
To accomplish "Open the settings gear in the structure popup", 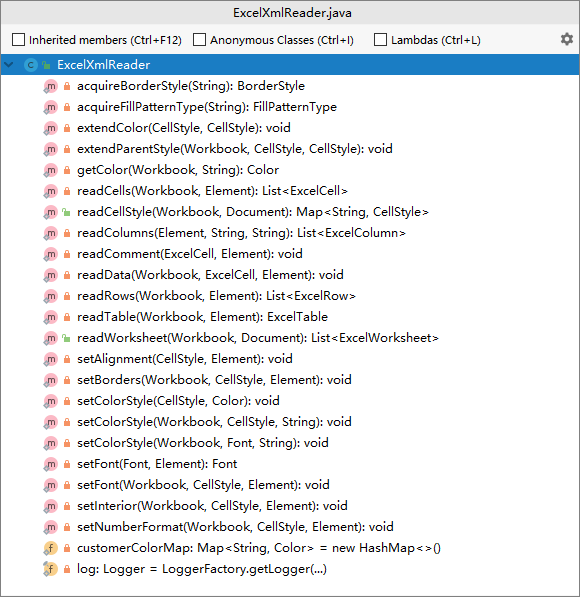I will point(567,39).
